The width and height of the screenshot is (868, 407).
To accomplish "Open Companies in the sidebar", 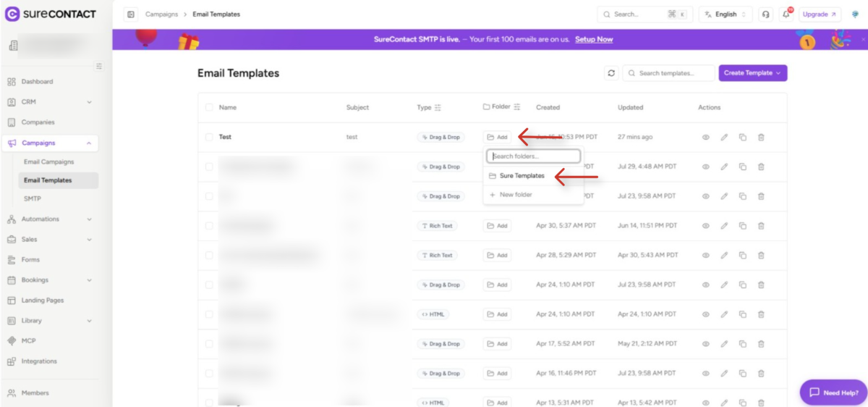I will click(51, 122).
